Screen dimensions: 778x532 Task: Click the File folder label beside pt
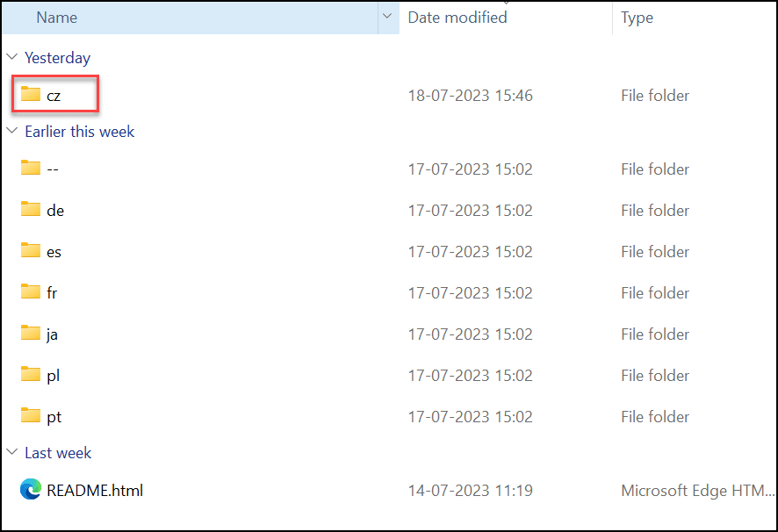point(654,416)
